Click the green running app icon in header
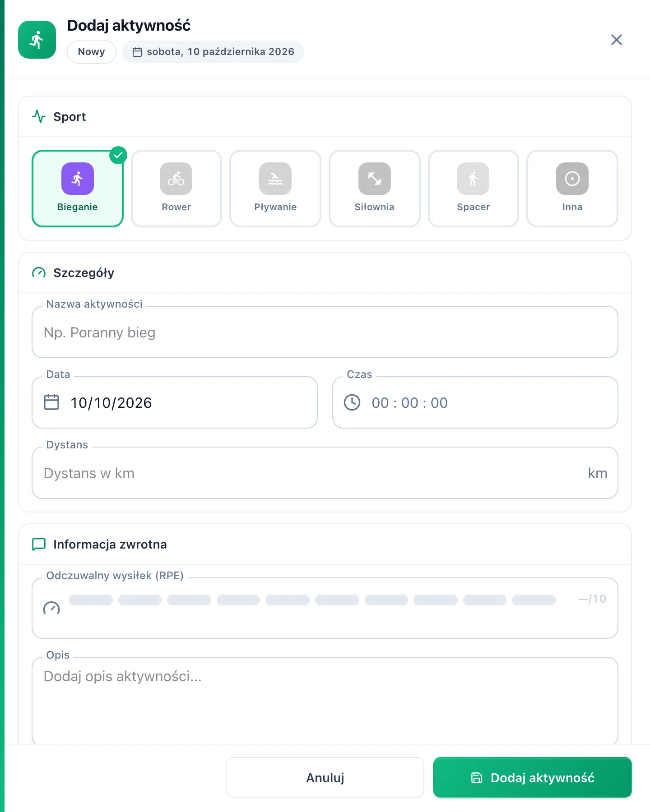 pos(37,40)
